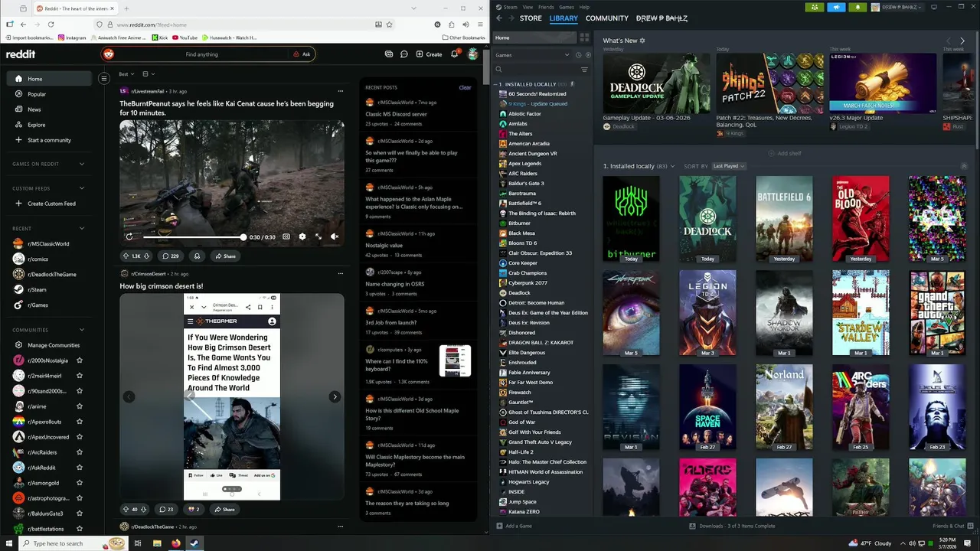Favorite r/ArcRaiders with its star
980x551 pixels.
click(80, 452)
